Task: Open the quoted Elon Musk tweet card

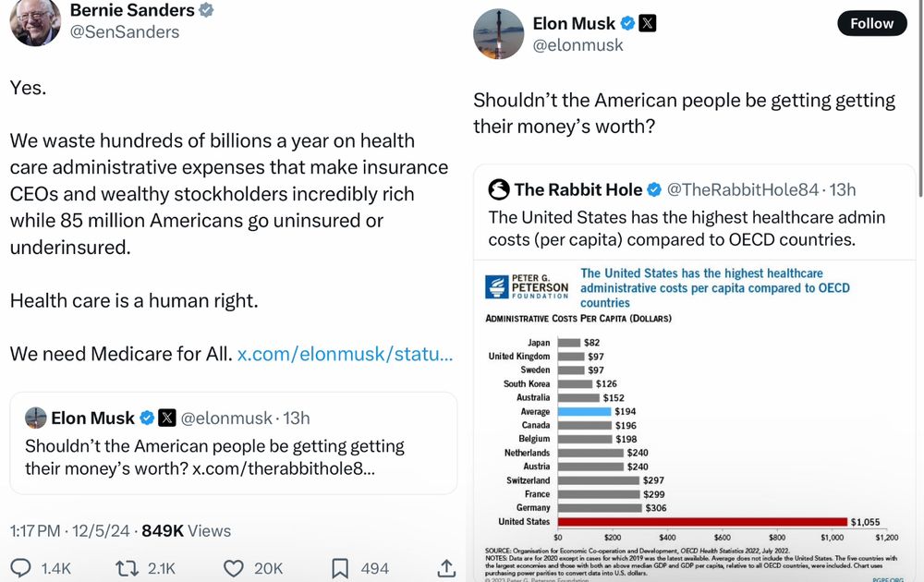Action: click(234, 443)
